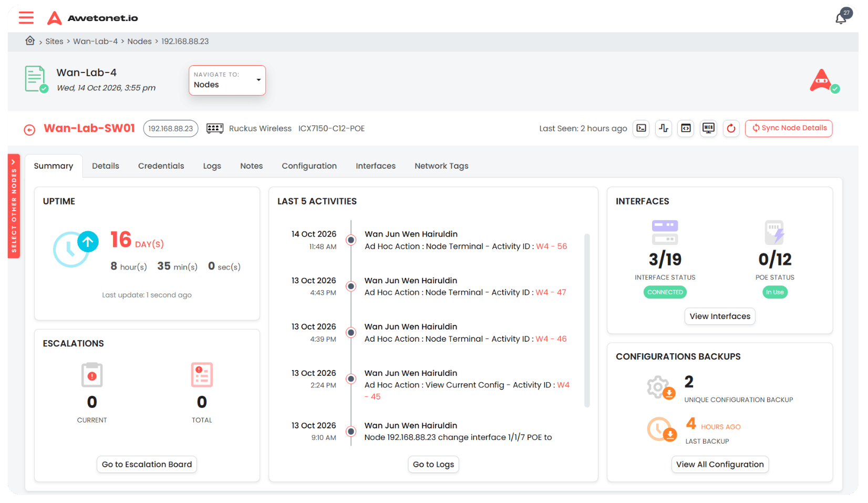Switch to the Logs tab
The width and height of the screenshot is (868, 503).
point(212,166)
